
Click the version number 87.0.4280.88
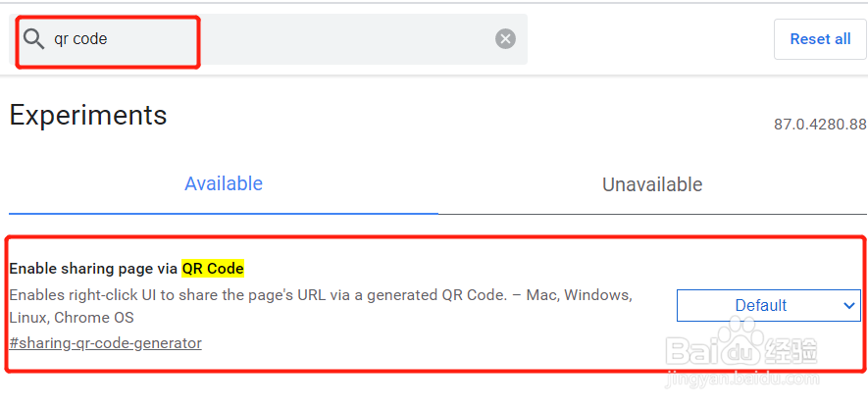[x=820, y=125]
